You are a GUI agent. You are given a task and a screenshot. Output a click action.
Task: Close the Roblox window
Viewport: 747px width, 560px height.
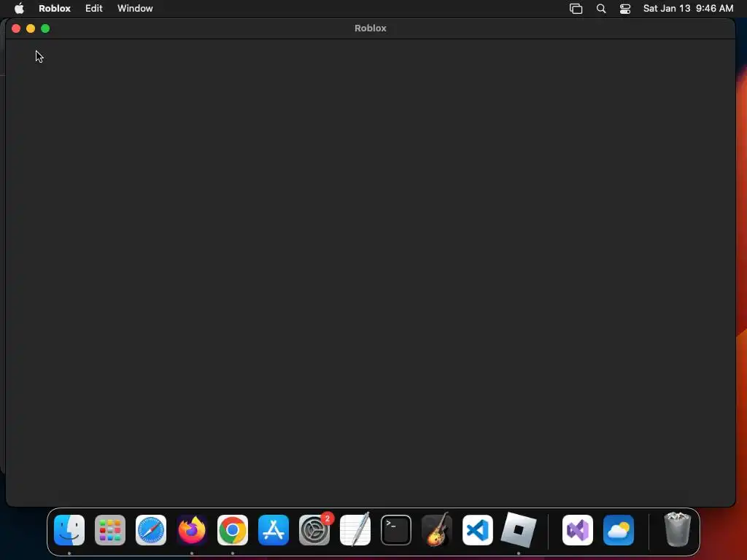click(16, 28)
